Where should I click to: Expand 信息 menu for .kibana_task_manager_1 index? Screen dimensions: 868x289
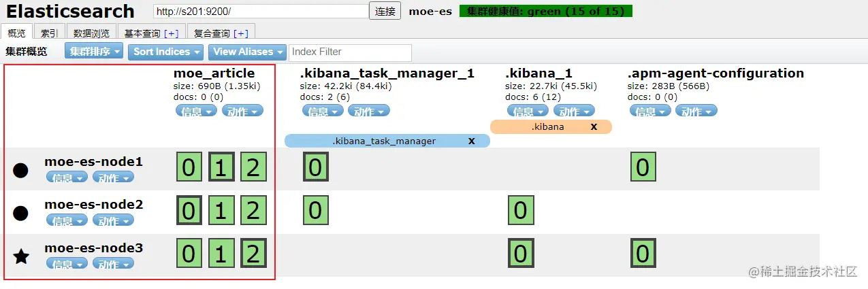coord(323,111)
